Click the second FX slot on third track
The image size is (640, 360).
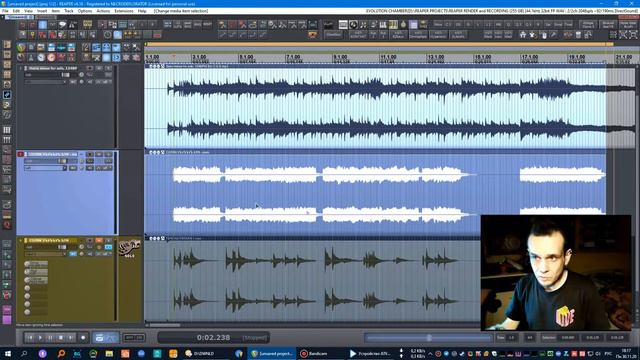[x=36, y=272]
